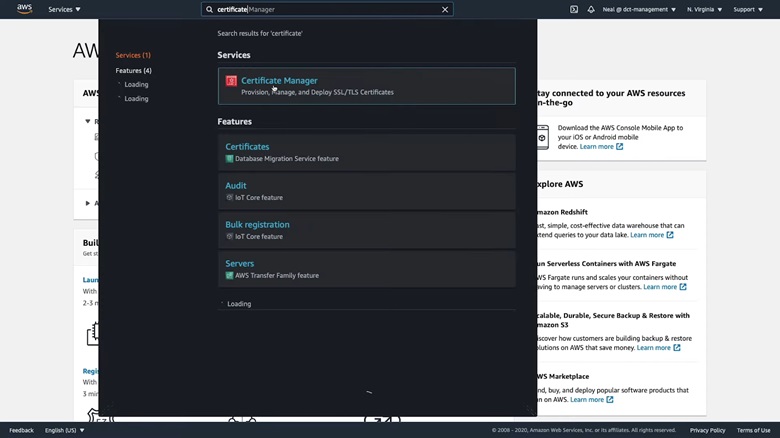Click IoT Core icon under Bulk registration
Viewport: 780px width, 438px height.
[x=229, y=236]
